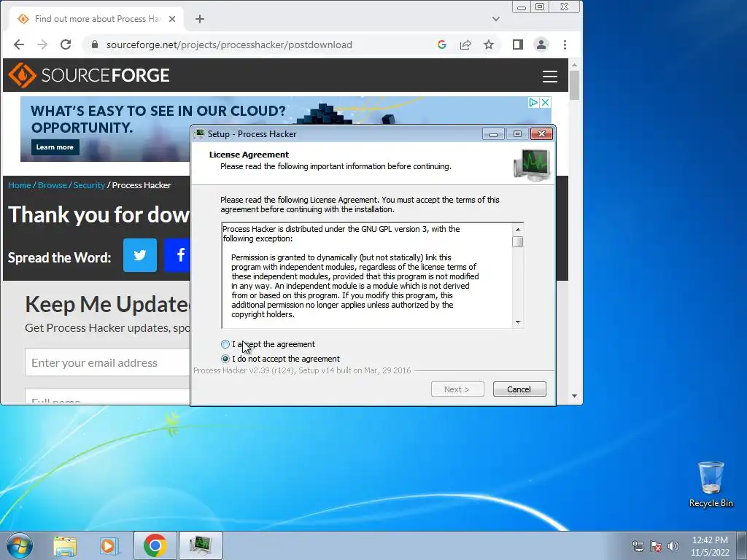Cancel the Process Hacker setup
747x560 pixels.
[x=519, y=389]
